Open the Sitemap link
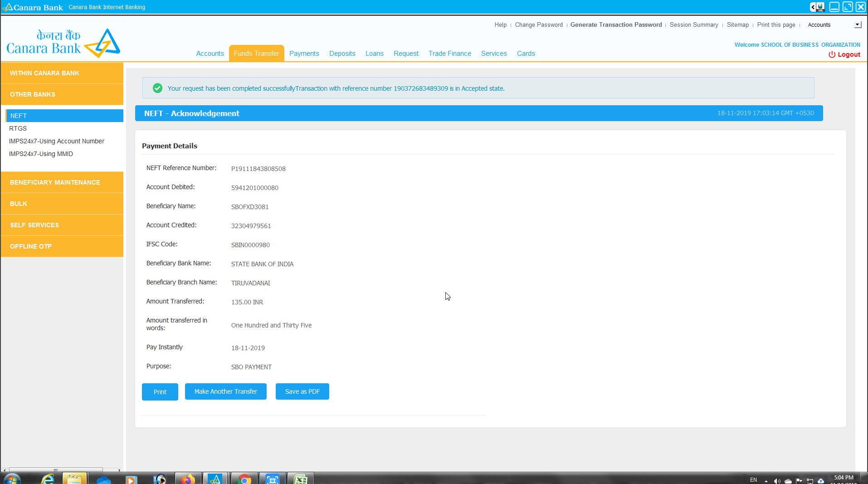This screenshot has height=484, width=868. click(x=738, y=25)
